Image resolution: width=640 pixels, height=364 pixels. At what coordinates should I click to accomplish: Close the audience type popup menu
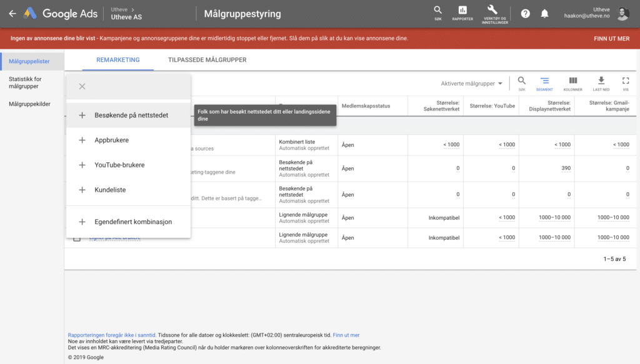tap(82, 86)
